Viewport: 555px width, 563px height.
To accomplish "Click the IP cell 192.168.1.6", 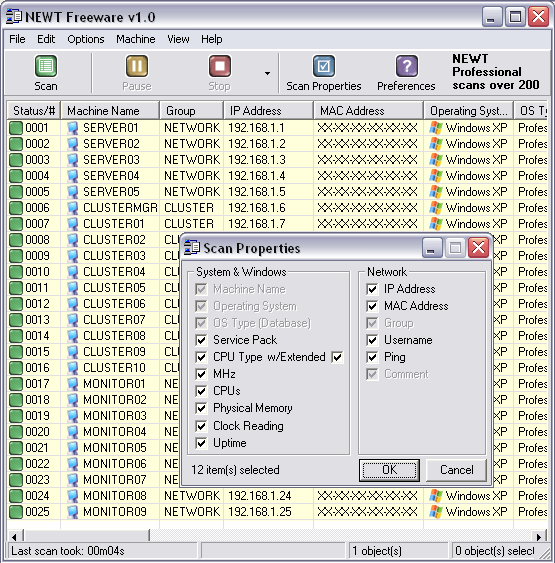I will click(257, 208).
